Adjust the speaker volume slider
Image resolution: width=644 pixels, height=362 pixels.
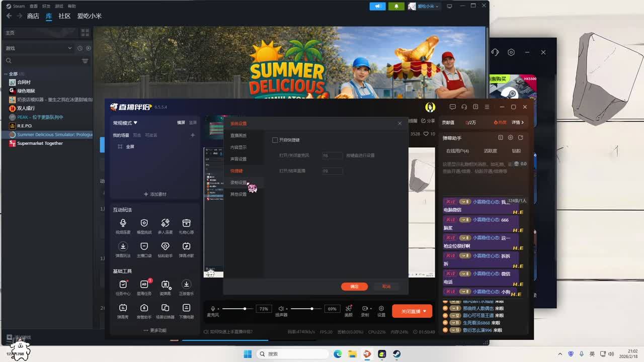pyautogui.click(x=305, y=309)
